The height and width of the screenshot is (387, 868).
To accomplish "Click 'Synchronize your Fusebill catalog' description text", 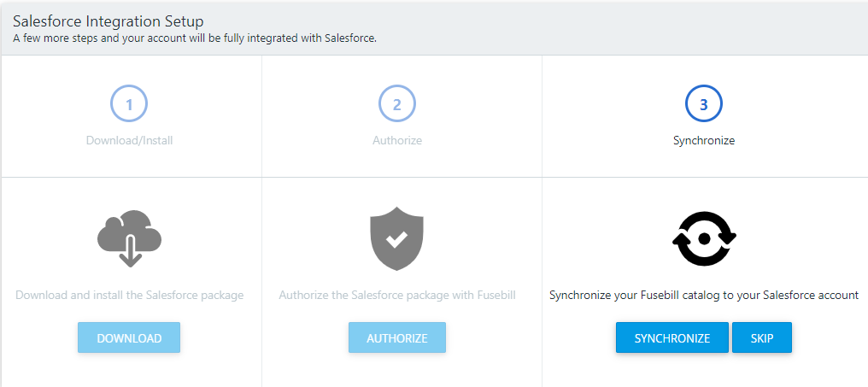I will [704, 295].
